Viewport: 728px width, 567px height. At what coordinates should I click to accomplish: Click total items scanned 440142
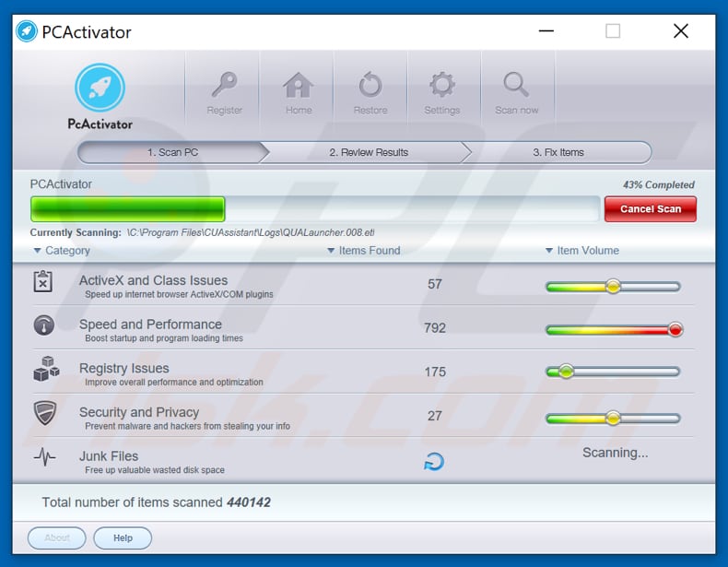pos(249,502)
